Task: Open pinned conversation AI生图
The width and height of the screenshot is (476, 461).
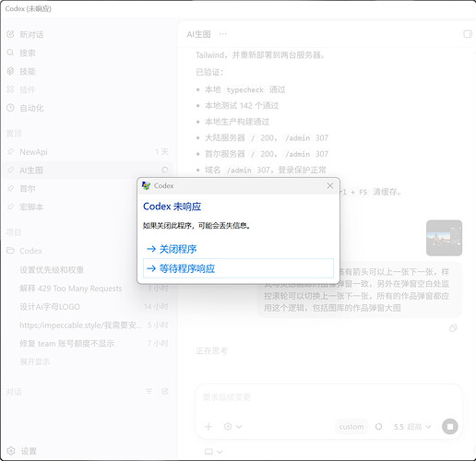Action: click(88, 170)
